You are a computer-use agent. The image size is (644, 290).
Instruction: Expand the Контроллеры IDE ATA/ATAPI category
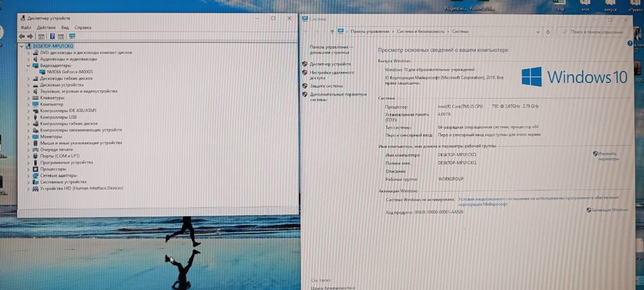[x=28, y=111]
